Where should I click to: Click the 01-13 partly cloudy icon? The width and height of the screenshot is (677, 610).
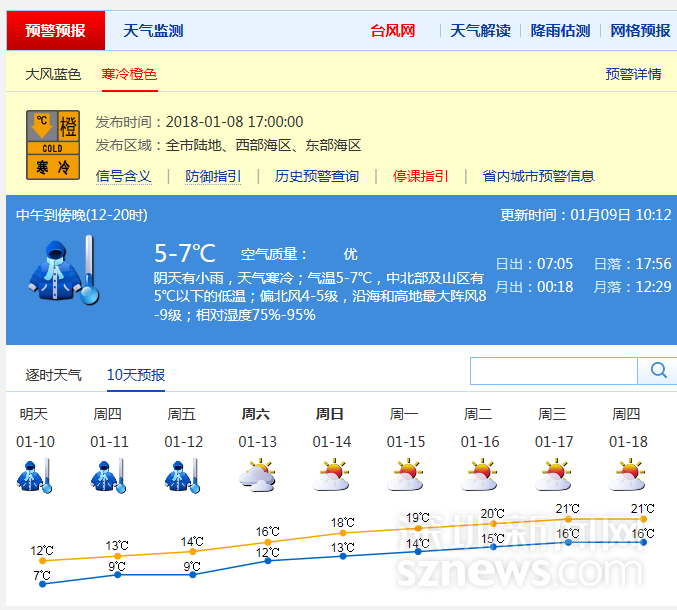click(x=257, y=475)
